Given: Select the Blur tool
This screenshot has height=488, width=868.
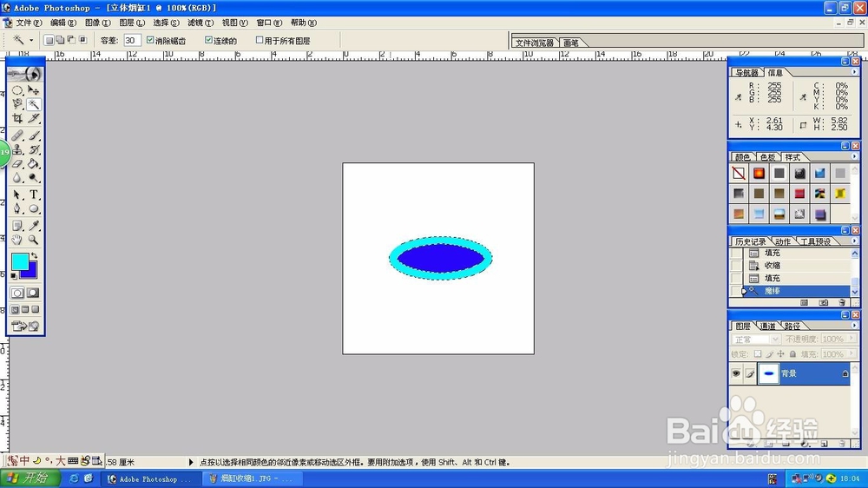Looking at the screenshot, I should (17, 178).
